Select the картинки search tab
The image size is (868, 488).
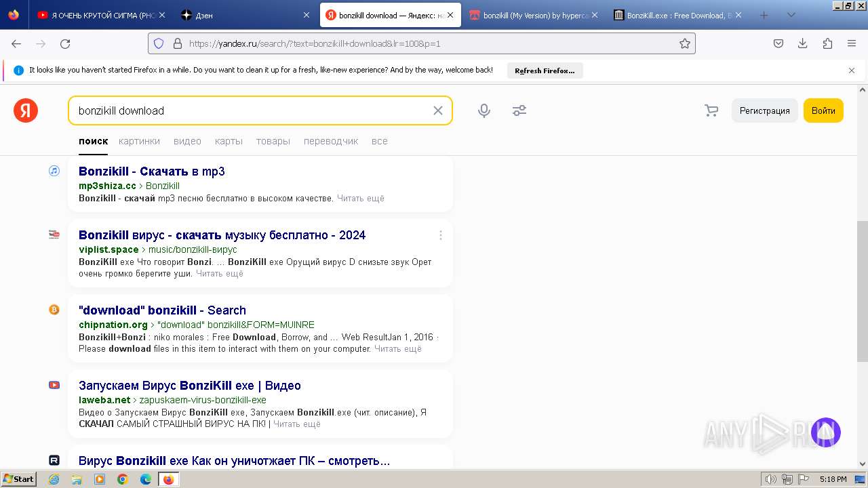[139, 141]
